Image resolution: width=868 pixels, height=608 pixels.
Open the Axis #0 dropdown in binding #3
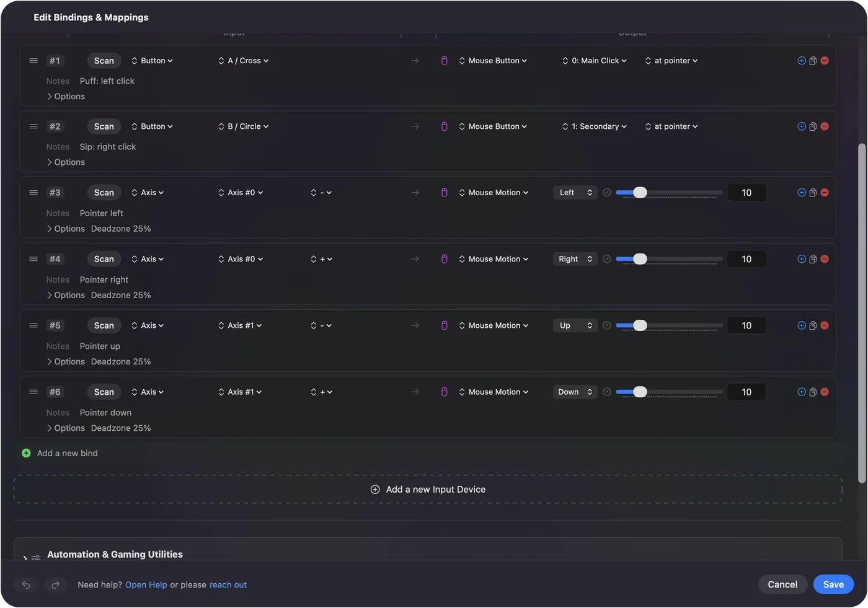(x=241, y=193)
